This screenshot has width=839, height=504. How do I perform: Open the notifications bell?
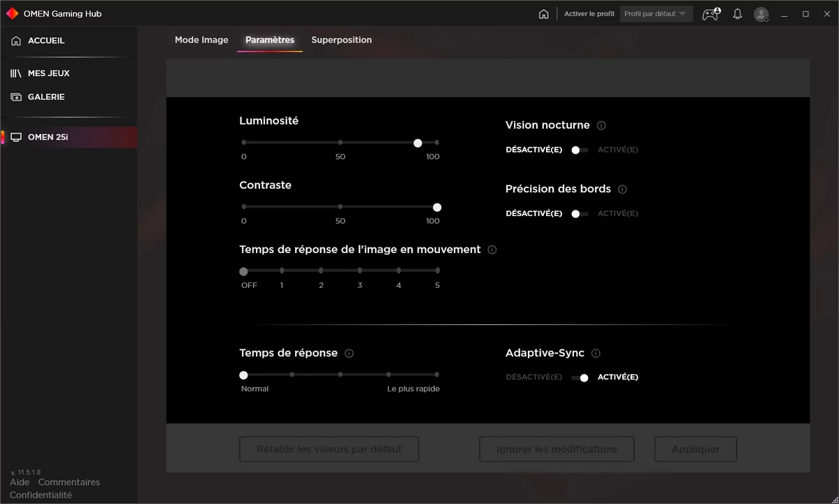click(738, 14)
